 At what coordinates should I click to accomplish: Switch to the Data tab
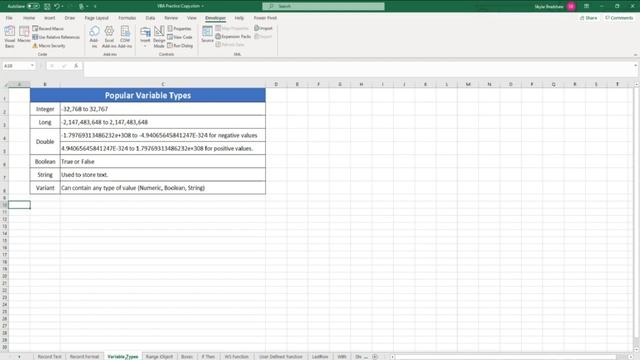click(x=150, y=18)
